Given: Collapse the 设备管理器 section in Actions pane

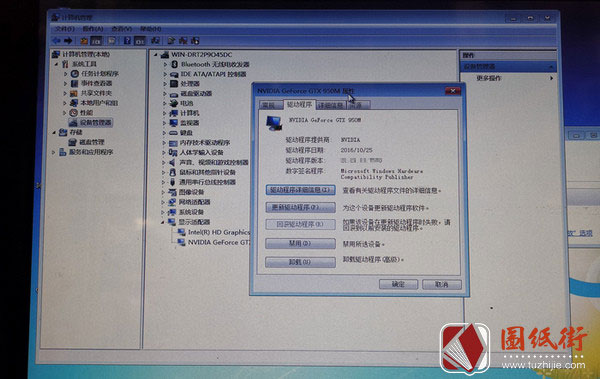Looking at the screenshot, I should (551, 67).
